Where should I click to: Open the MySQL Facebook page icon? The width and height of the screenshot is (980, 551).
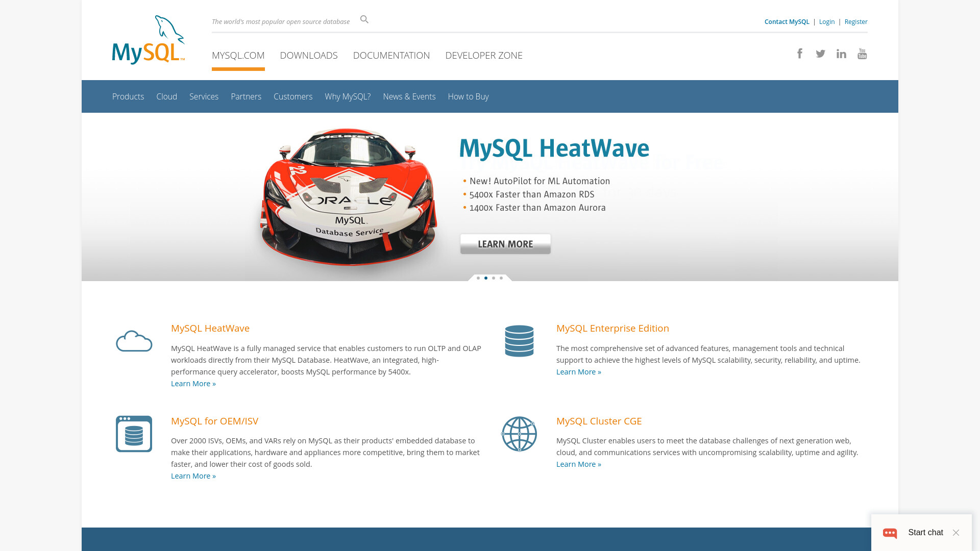pyautogui.click(x=800, y=54)
